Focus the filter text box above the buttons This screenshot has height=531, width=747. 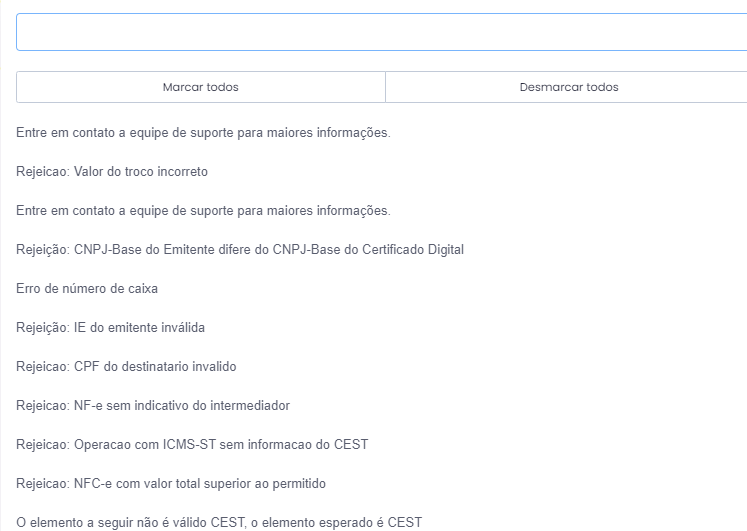click(x=381, y=32)
